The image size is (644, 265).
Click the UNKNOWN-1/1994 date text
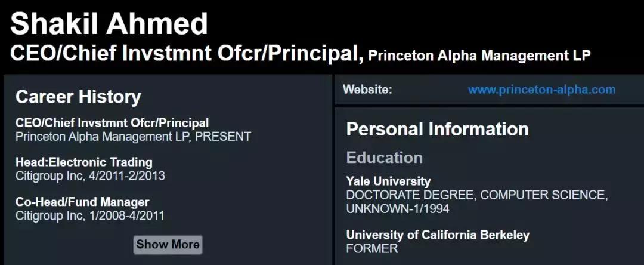point(398,209)
